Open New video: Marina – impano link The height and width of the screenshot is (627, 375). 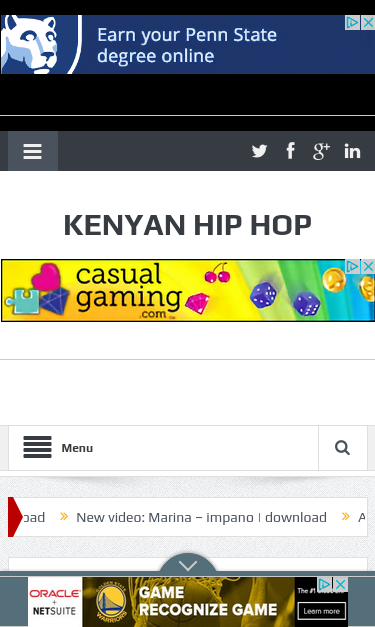click(x=201, y=517)
